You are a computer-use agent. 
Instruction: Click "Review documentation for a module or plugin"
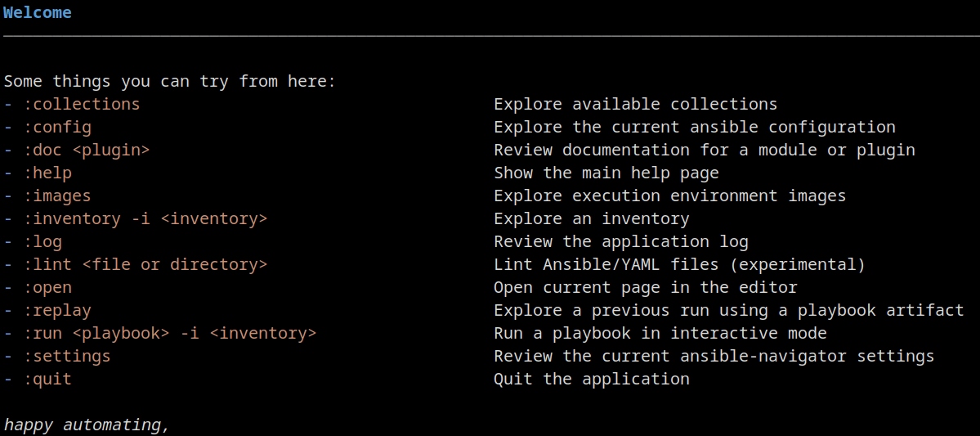[705, 151]
